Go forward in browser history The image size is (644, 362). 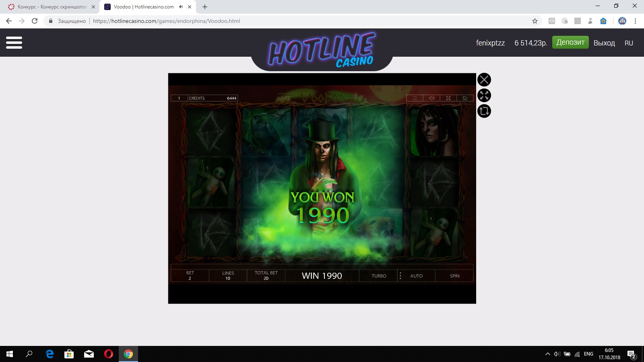pyautogui.click(x=22, y=21)
